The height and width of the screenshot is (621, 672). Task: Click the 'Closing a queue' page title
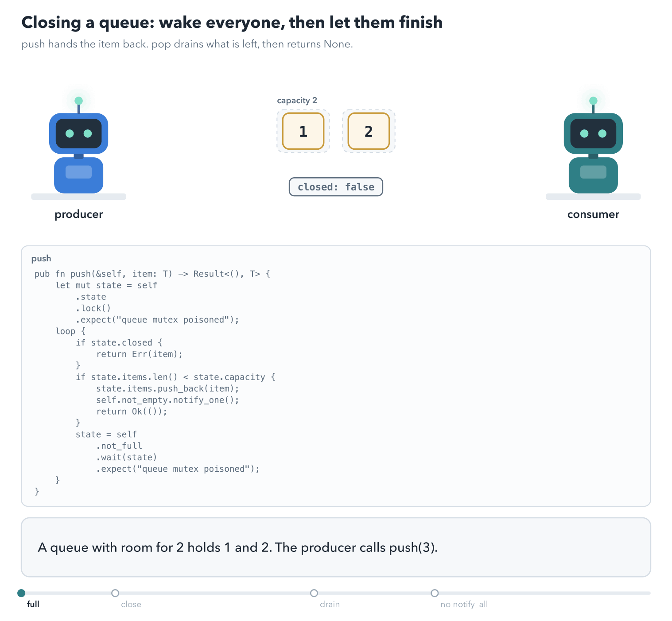(232, 22)
